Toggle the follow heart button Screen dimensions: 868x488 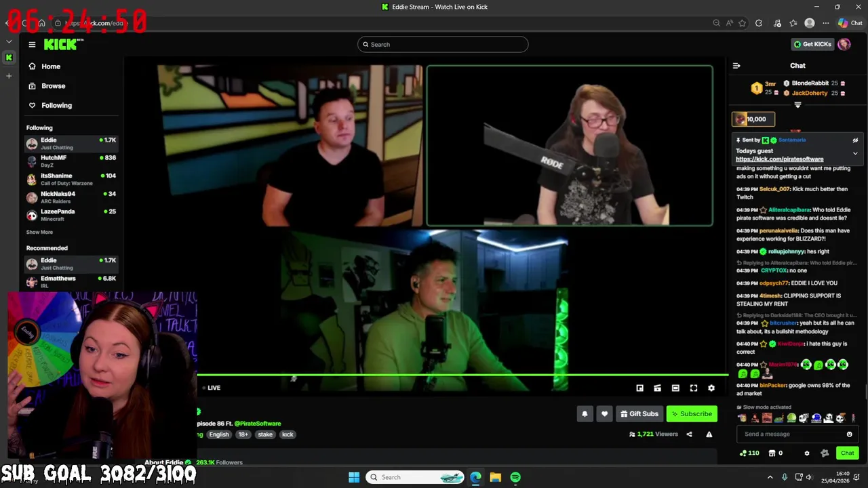604,413
